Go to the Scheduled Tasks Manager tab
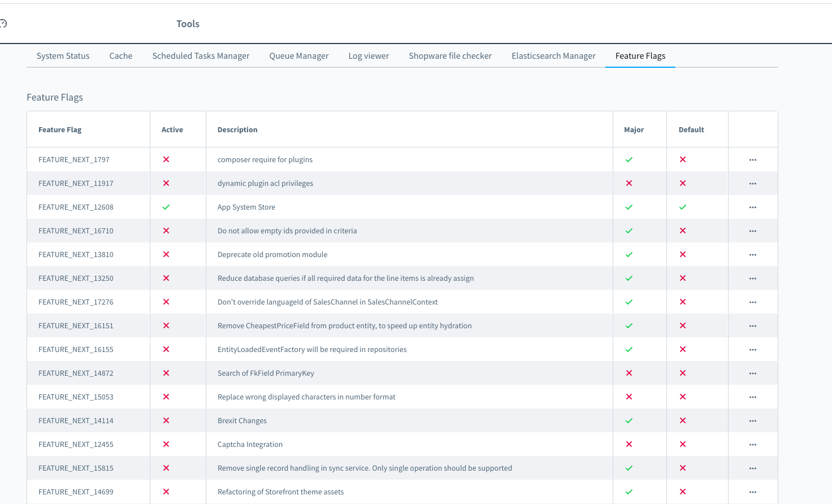The width and height of the screenshot is (832, 504). point(201,56)
